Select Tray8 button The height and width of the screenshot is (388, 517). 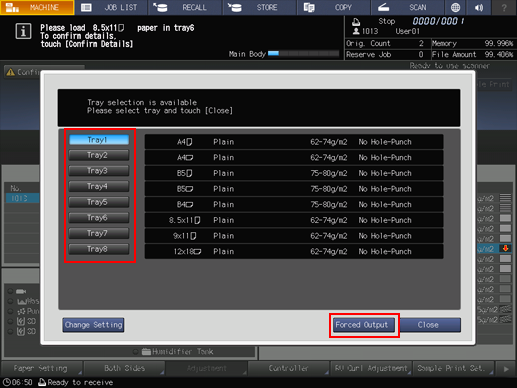[x=99, y=249]
